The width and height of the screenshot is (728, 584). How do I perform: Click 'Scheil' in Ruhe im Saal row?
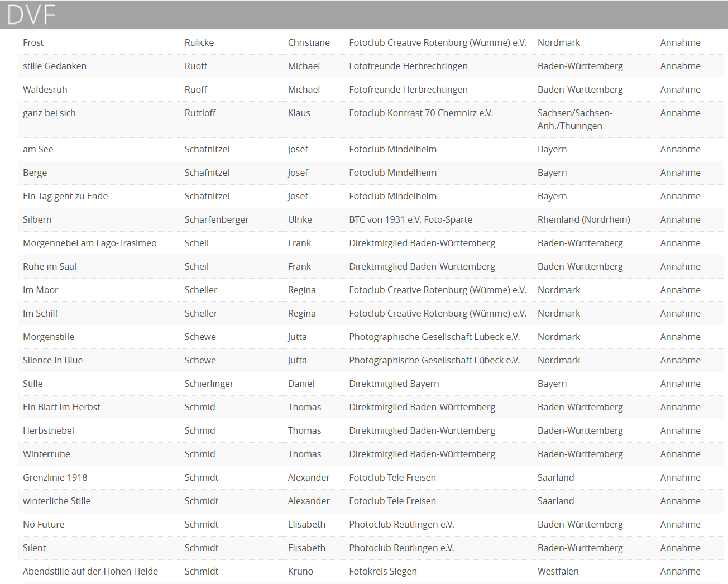tap(197, 266)
